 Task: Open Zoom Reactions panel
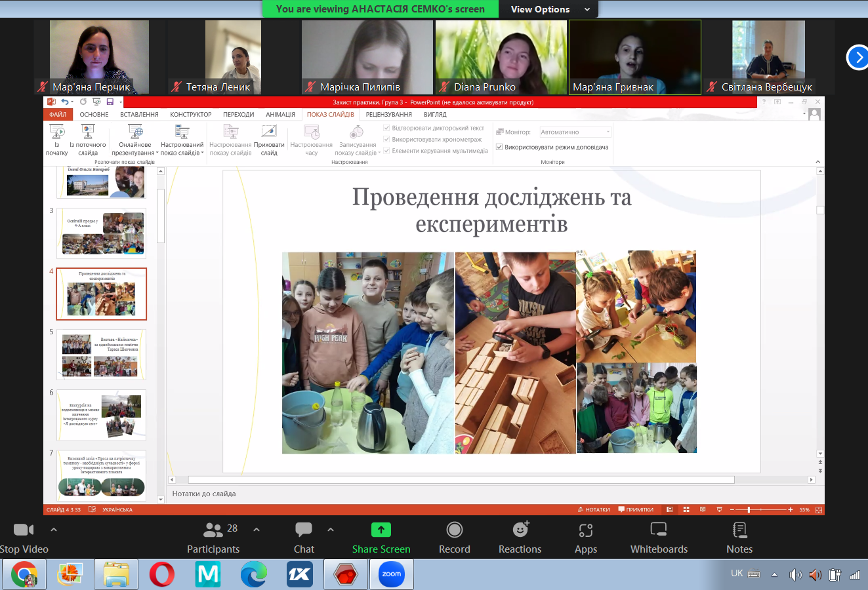520,530
